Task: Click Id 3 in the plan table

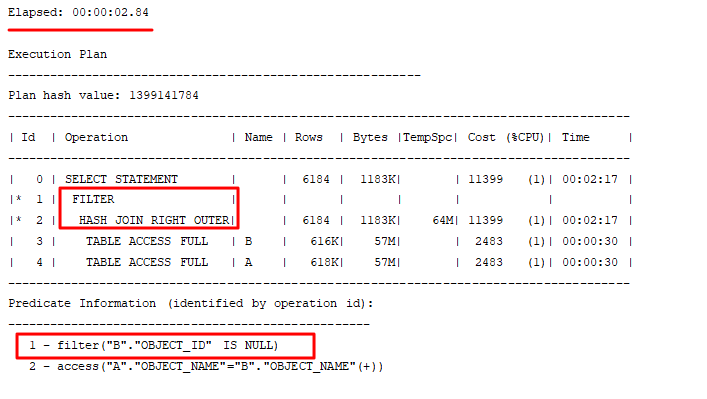Action: (39, 241)
